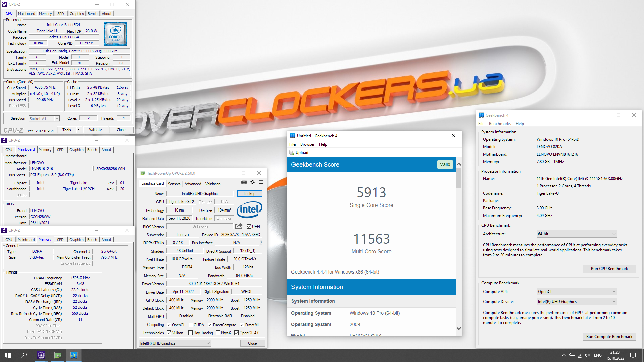Click the top CPU-Z window title icon

(4, 4)
